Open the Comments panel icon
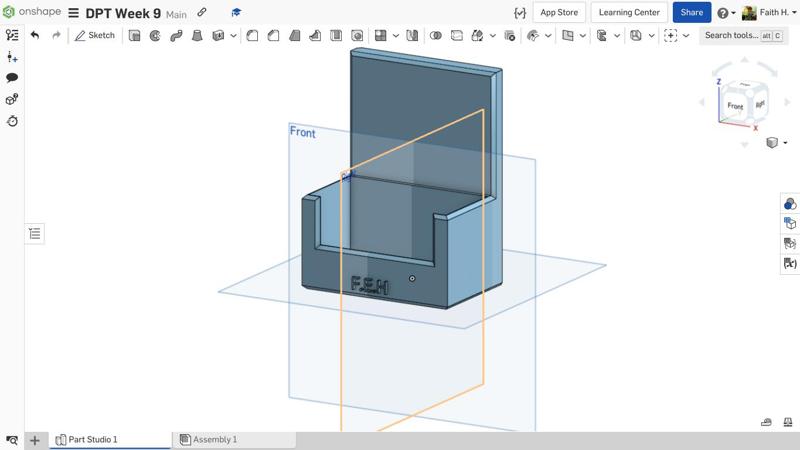The height and width of the screenshot is (450, 800). click(12, 77)
